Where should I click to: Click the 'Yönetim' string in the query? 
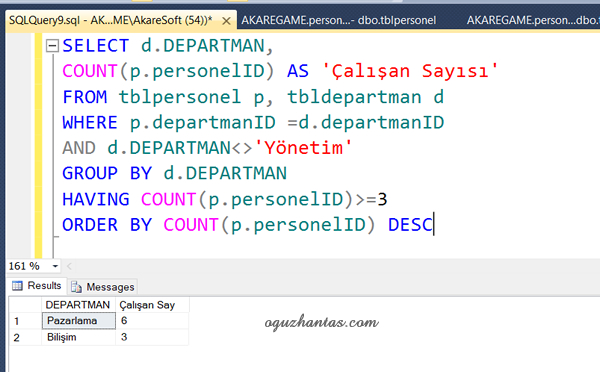point(303,148)
